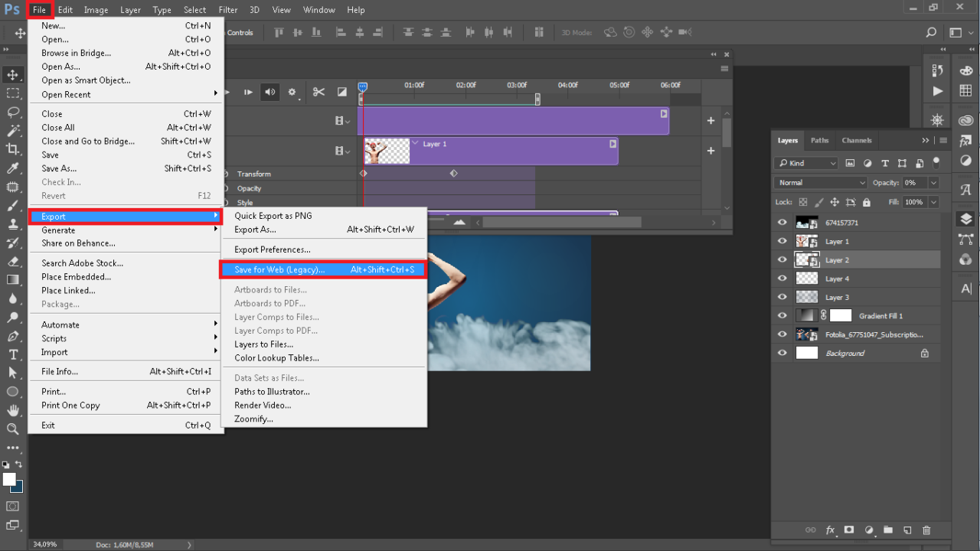Toggle visibility of the Background layer
980x551 pixels.
point(782,354)
